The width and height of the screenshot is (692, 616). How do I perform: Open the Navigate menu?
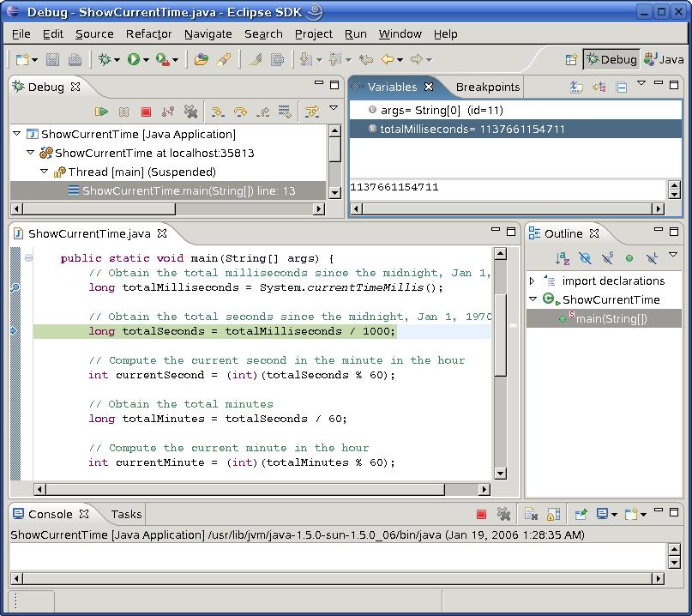208,34
